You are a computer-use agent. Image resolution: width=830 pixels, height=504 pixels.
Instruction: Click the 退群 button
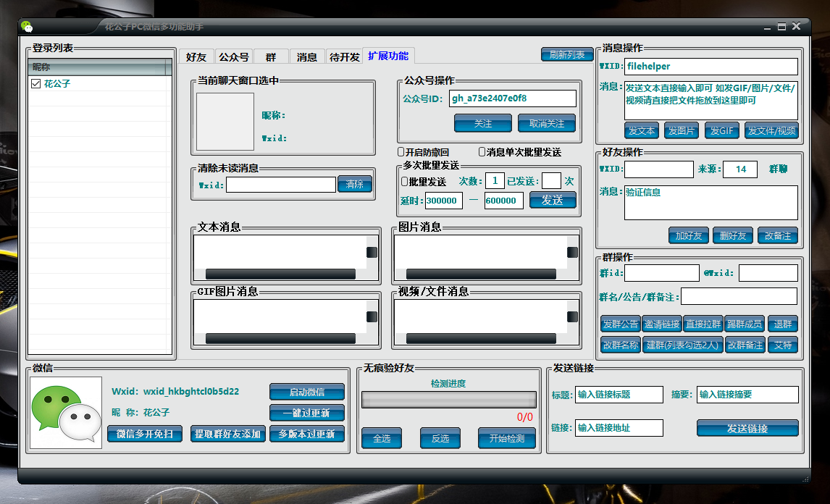tap(783, 324)
